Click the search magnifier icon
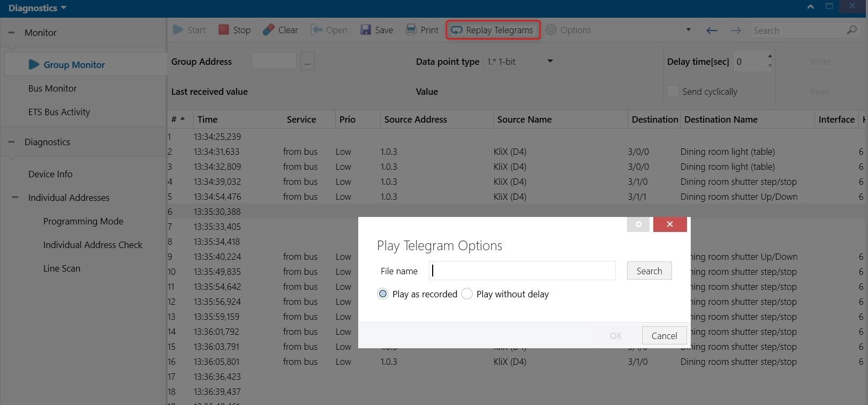Screen dimensions: 868x405 pos(851,30)
